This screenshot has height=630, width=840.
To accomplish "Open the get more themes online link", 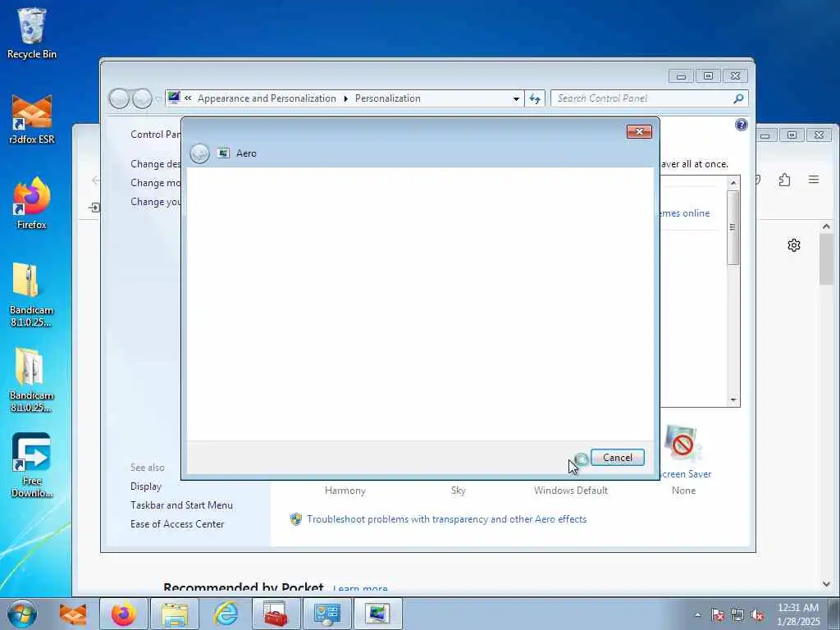I will tap(685, 213).
